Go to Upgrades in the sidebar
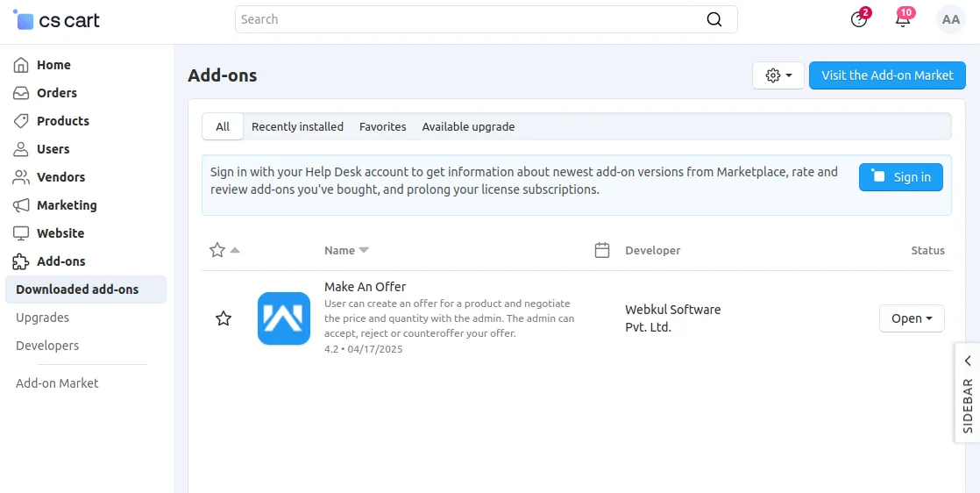Image resolution: width=980 pixels, height=493 pixels. click(42, 318)
